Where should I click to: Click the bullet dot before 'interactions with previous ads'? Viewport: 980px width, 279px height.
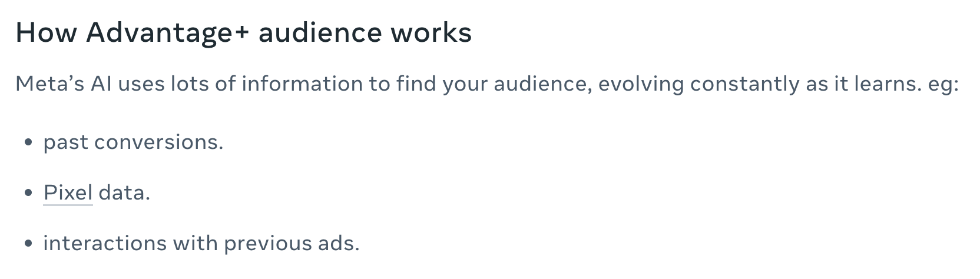28,244
